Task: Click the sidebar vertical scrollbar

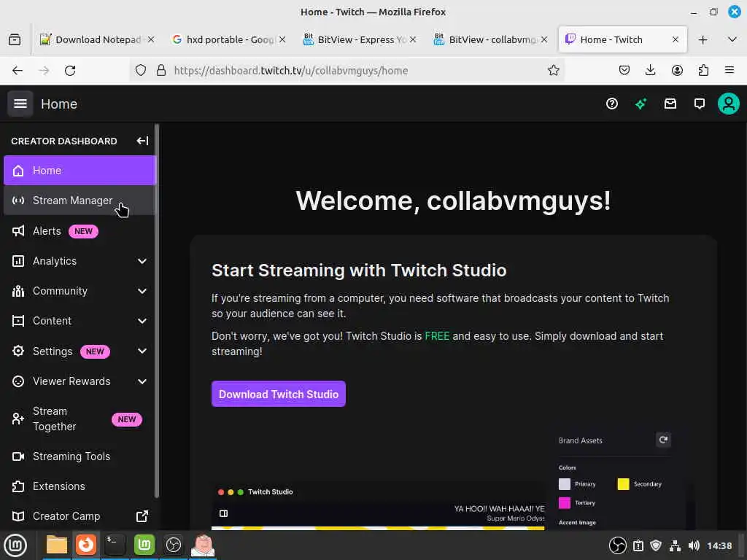Action: [157, 311]
